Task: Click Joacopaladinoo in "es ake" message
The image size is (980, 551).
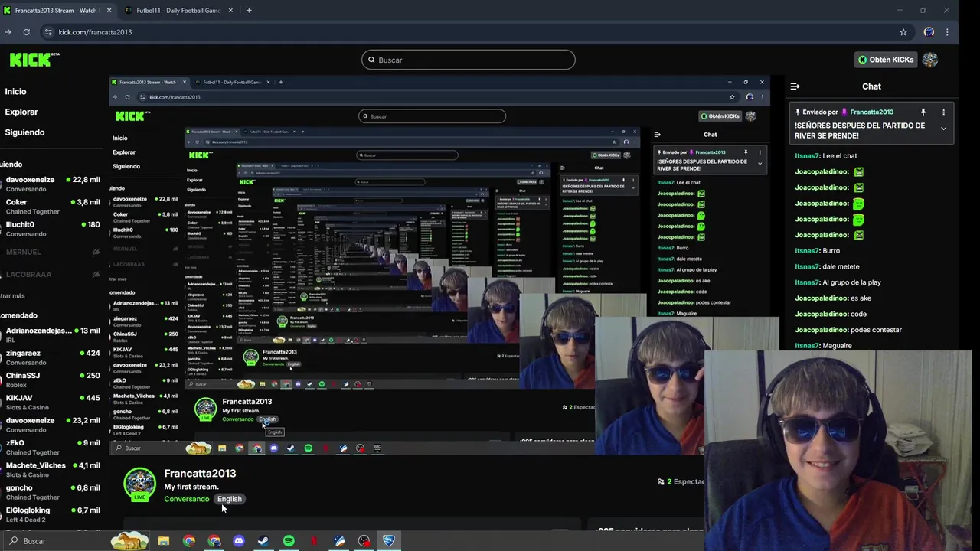Action: [822, 298]
